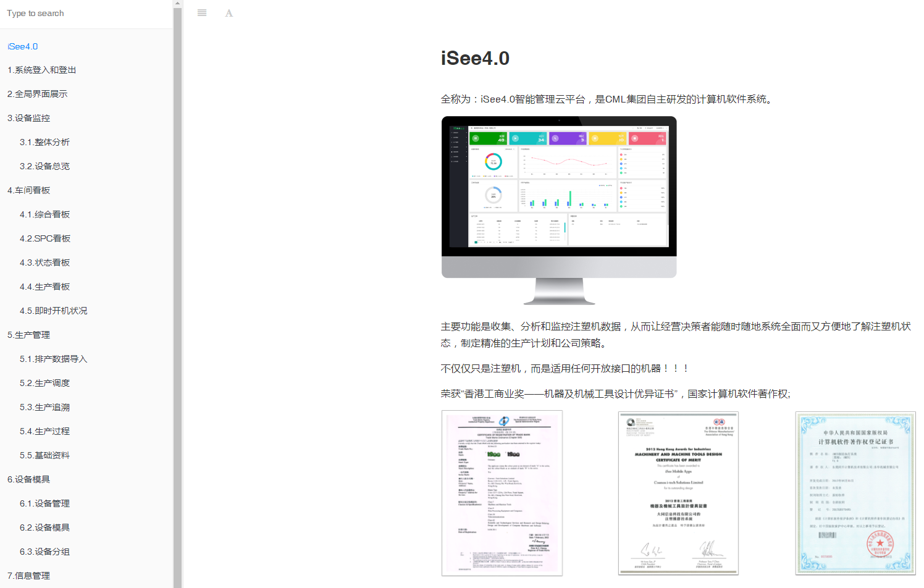This screenshot has height=588, width=924.
Task: Open the iSee4.0 home page link
Action: (x=23, y=46)
